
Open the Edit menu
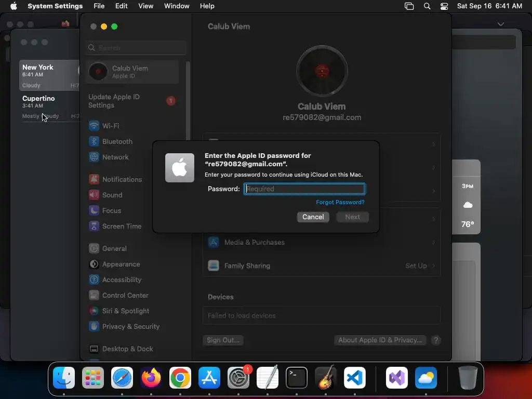[121, 6]
